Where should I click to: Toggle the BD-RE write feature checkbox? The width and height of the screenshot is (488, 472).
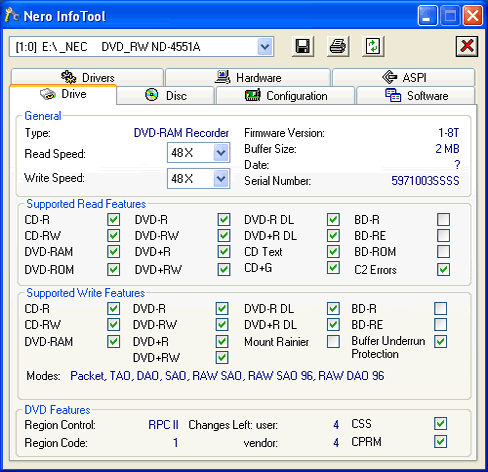coord(441,324)
